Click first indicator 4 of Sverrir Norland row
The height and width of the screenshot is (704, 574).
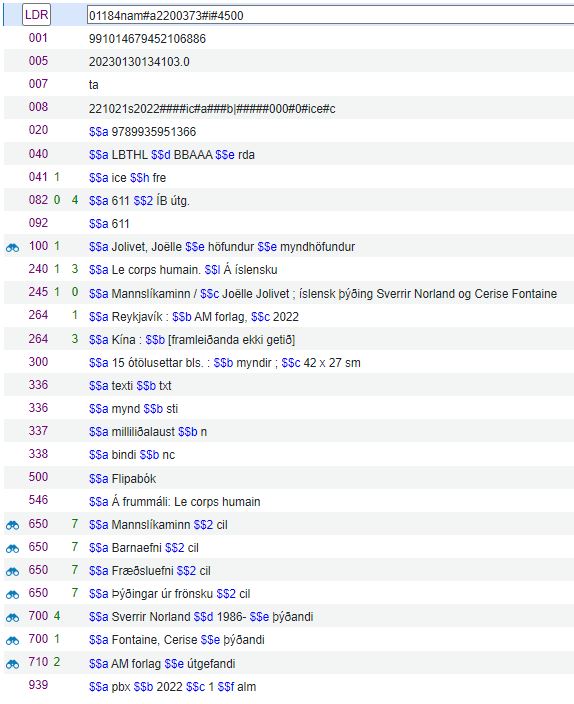[x=57, y=616]
